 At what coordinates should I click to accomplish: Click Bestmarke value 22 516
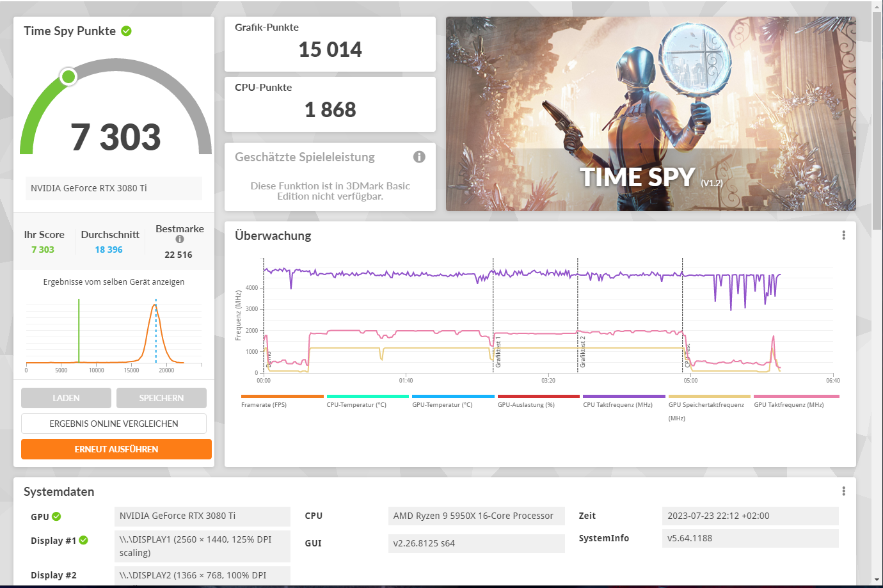tap(179, 255)
